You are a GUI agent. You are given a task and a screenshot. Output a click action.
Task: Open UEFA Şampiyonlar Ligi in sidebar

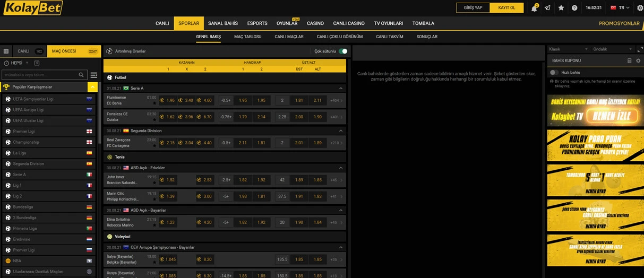pos(49,99)
